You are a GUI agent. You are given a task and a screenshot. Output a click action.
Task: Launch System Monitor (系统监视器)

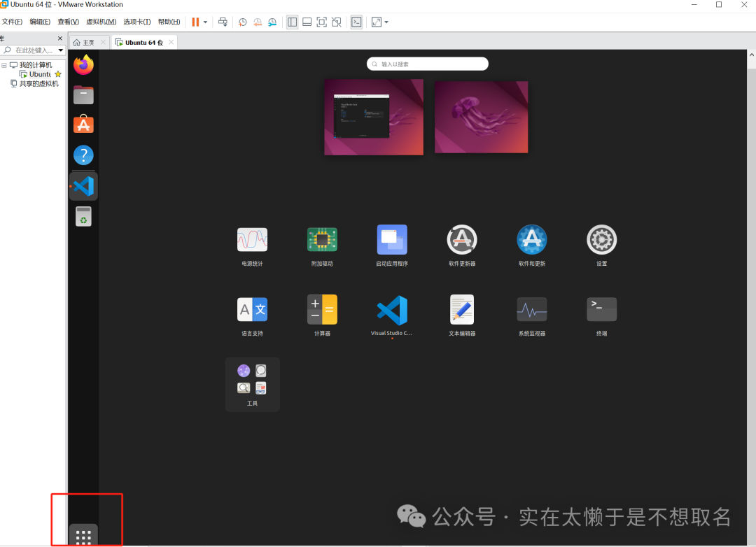[531, 310]
